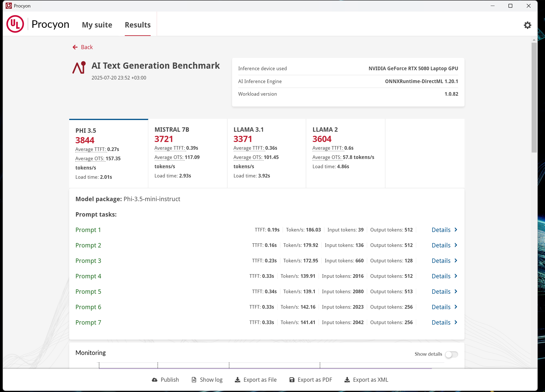
Task: Click the red back arrow icon
Action: tap(75, 47)
